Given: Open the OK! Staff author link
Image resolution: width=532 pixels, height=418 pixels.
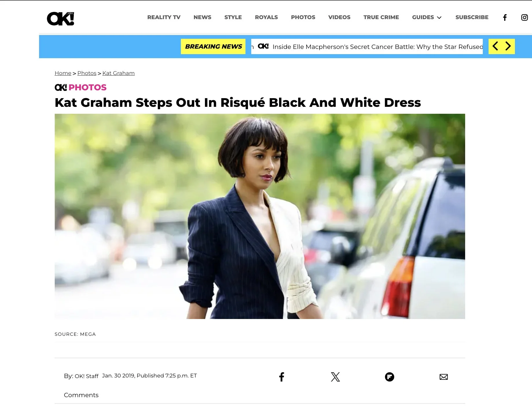Looking at the screenshot, I should coord(87,376).
